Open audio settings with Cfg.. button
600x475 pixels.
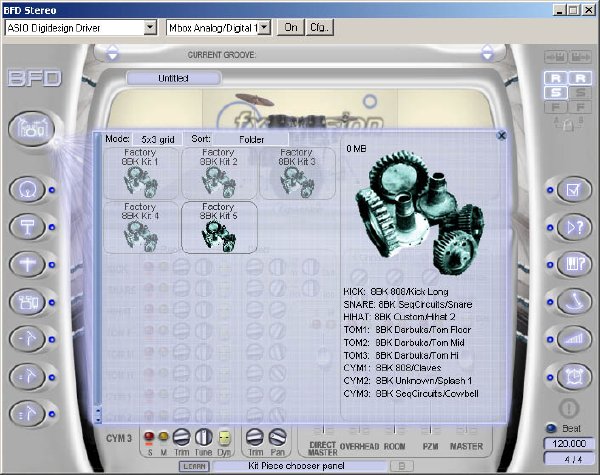(x=320, y=28)
